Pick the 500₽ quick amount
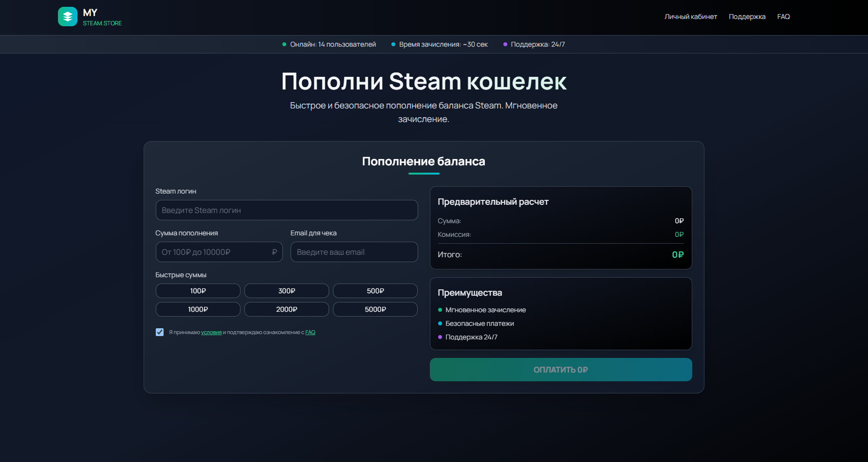868x462 pixels. point(375,291)
